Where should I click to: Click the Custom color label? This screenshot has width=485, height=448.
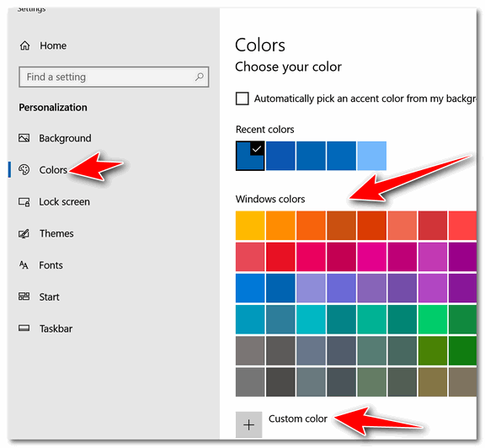(298, 419)
